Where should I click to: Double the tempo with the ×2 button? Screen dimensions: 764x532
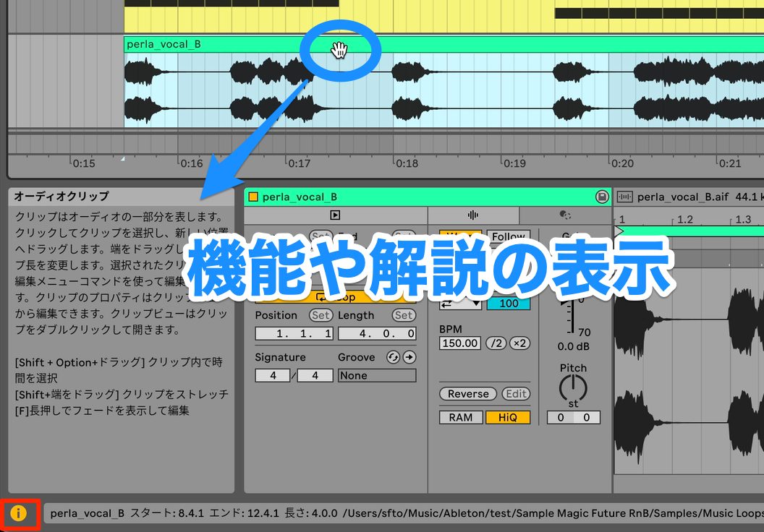[x=520, y=343]
